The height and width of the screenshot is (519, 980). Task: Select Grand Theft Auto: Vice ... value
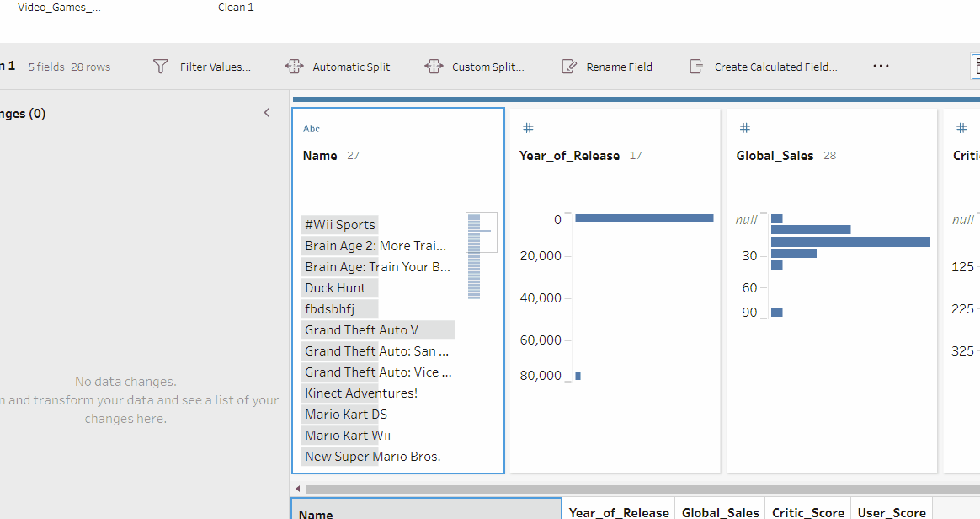click(378, 372)
